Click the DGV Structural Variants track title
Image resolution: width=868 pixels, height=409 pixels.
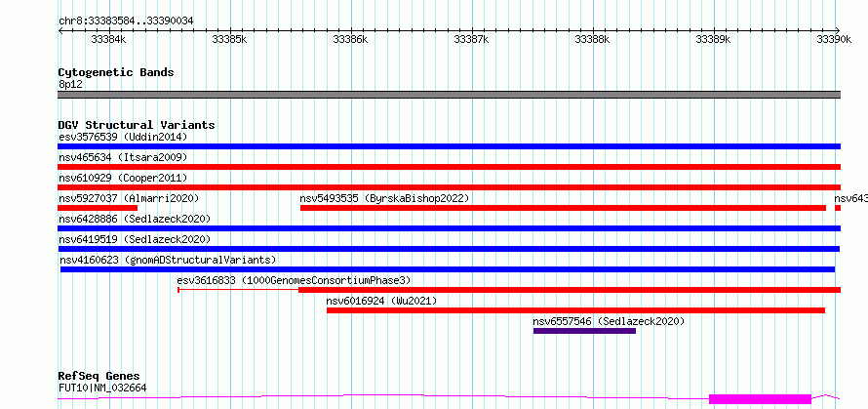point(137,125)
